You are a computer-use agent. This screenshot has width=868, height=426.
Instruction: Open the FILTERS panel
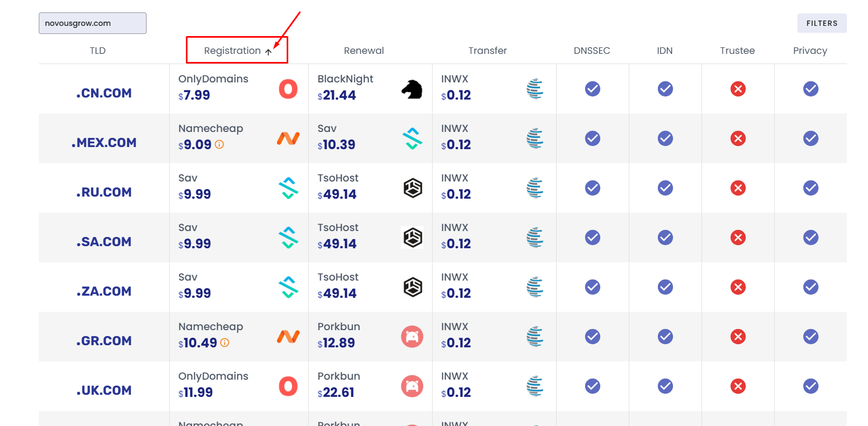822,23
